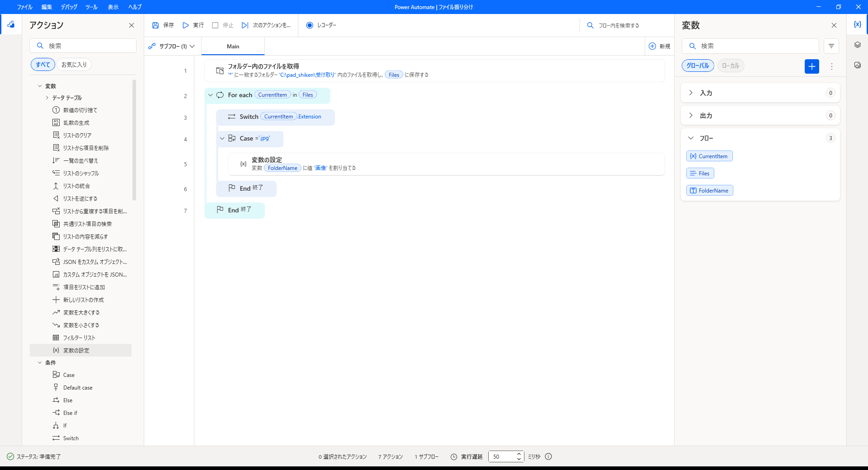Click the actions search field

pos(83,46)
